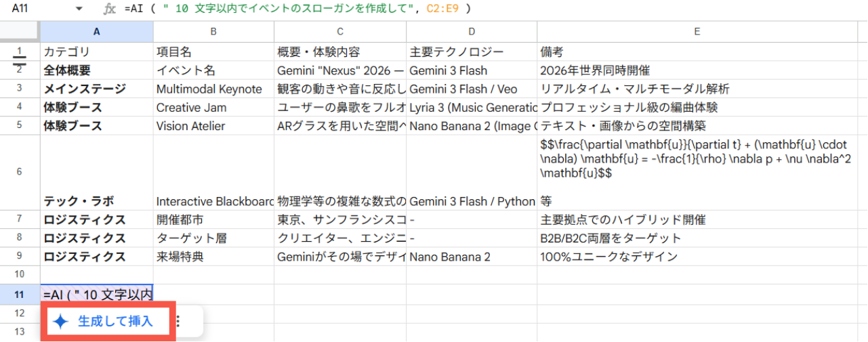Click the 2026年世界同時開催 cell
The width and height of the screenshot is (868, 342).
pos(697,70)
